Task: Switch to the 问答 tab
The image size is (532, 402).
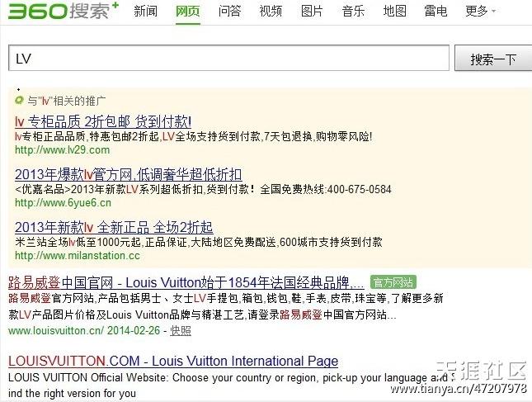Action: [x=229, y=12]
